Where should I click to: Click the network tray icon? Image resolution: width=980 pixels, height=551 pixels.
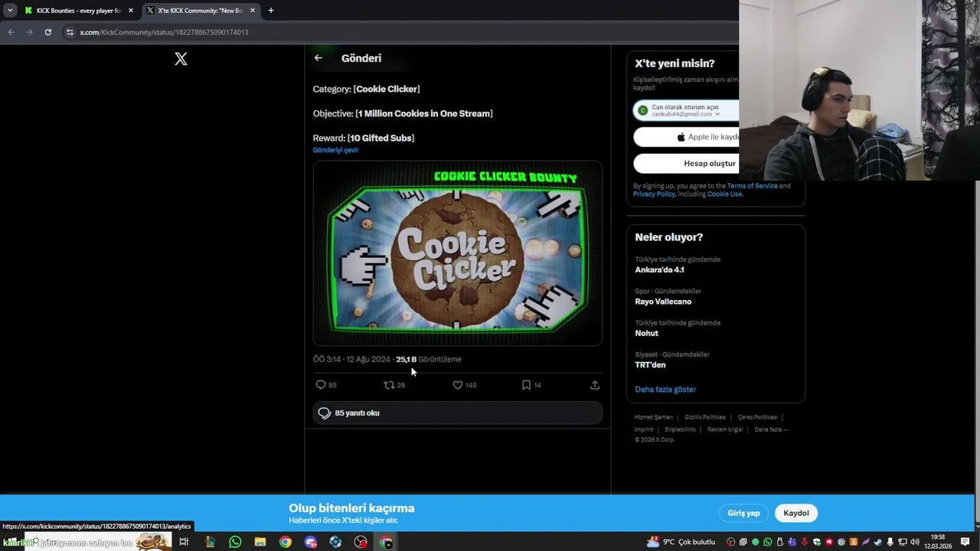point(903,542)
